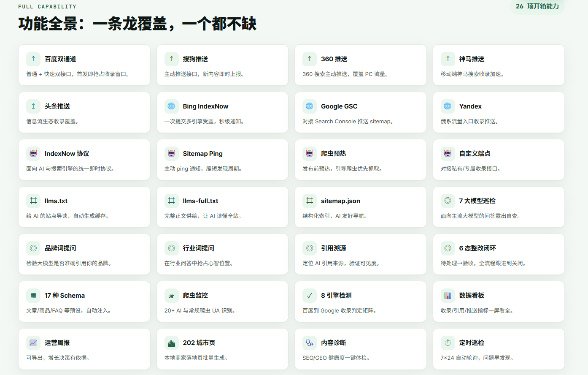This screenshot has height=375, width=588.
Task: Click the cityscape icon for 202 城市页
Action: click(x=171, y=343)
